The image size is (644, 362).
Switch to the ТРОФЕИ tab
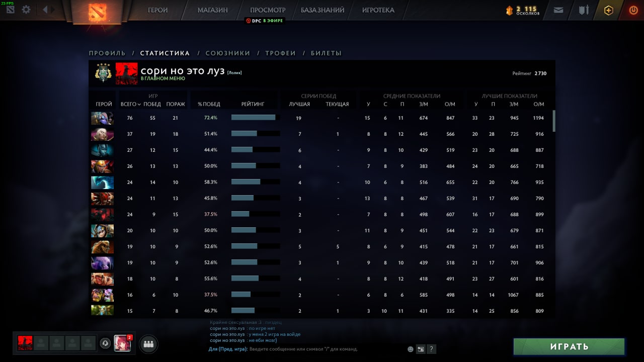click(281, 53)
